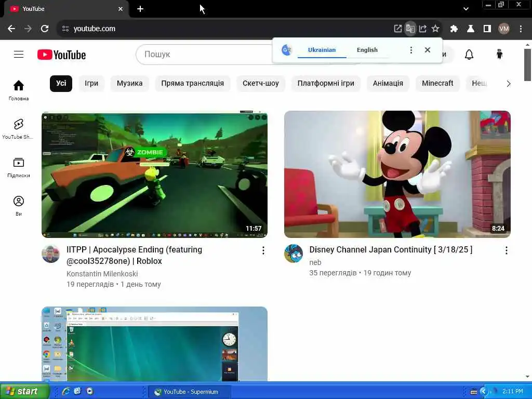Open the Windows desktop video thumbnail
Image resolution: width=532 pixels, height=399 pixels.
[x=154, y=344]
